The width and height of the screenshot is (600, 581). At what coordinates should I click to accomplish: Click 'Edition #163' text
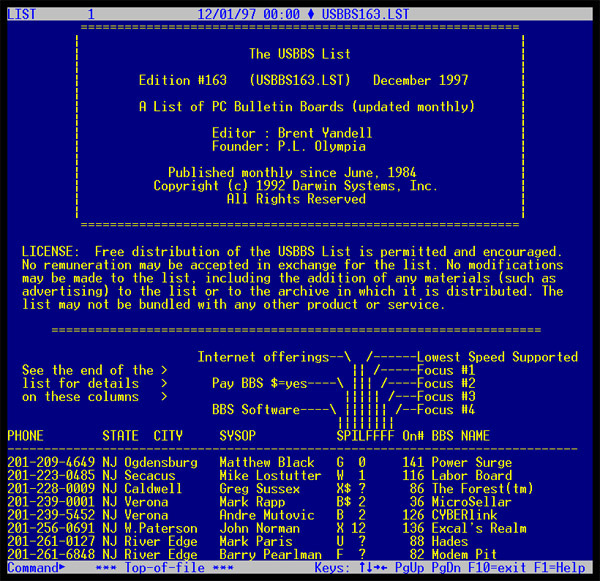pos(183,80)
